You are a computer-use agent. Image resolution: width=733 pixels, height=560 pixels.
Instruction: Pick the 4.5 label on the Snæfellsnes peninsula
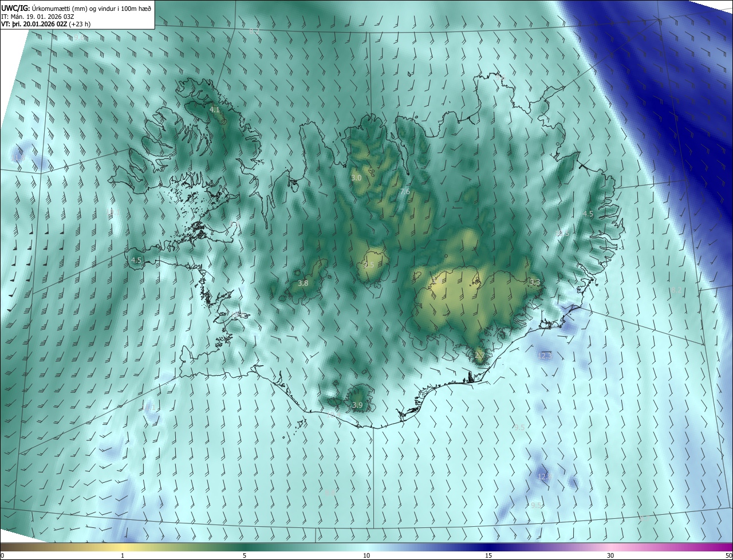tap(136, 260)
